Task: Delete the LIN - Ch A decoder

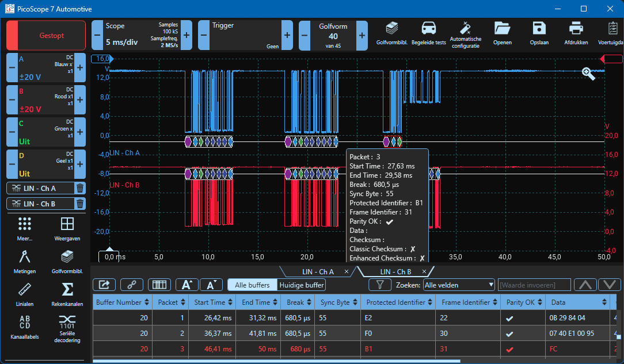Action: pyautogui.click(x=80, y=188)
